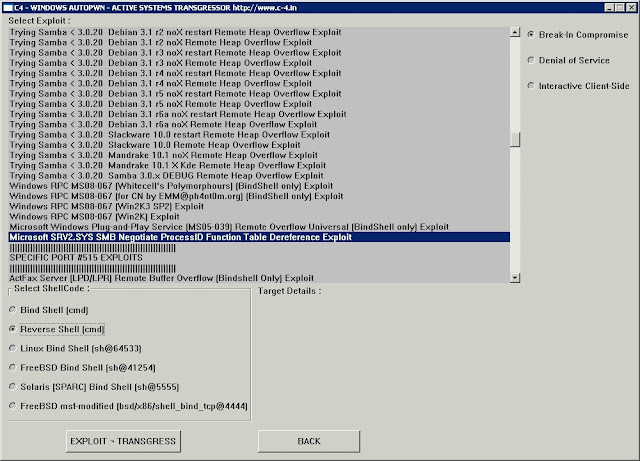Select Samba Mandrake 10.1 X Kde exploit

[259, 165]
